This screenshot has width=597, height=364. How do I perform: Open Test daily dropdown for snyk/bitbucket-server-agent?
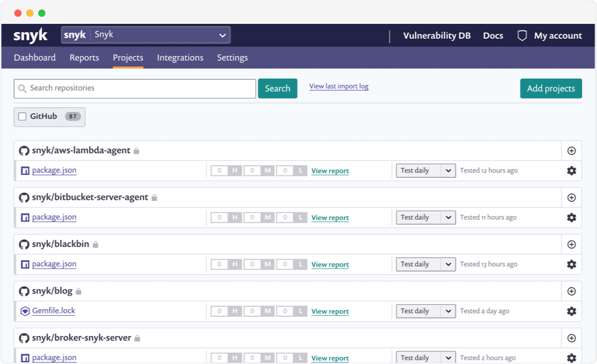tap(426, 217)
